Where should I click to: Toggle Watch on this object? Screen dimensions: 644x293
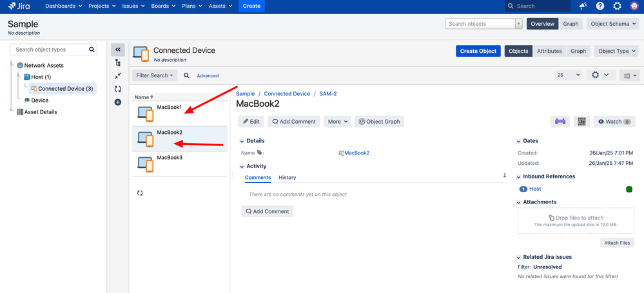point(614,122)
